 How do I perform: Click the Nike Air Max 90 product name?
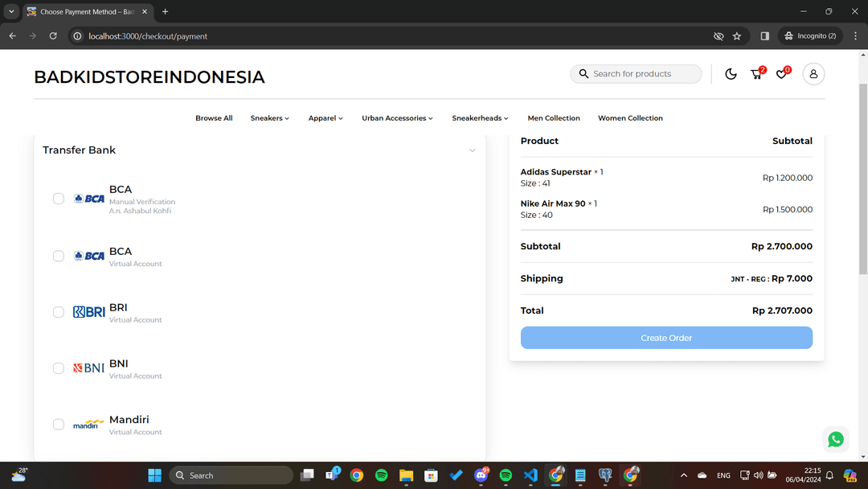tap(553, 203)
